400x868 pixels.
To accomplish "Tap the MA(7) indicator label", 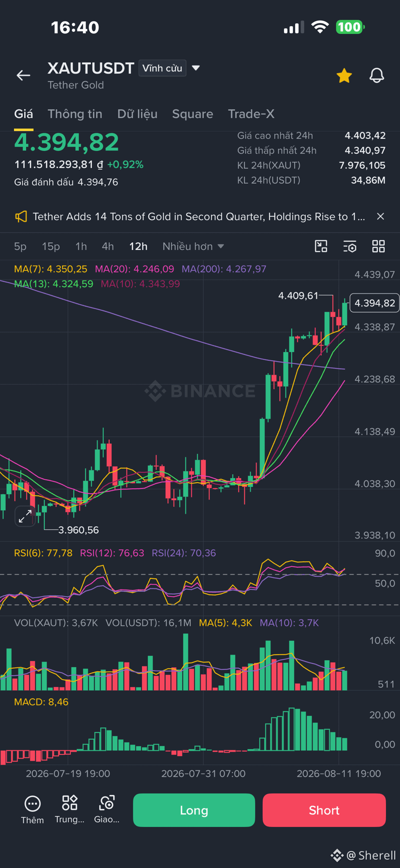I will (51, 269).
